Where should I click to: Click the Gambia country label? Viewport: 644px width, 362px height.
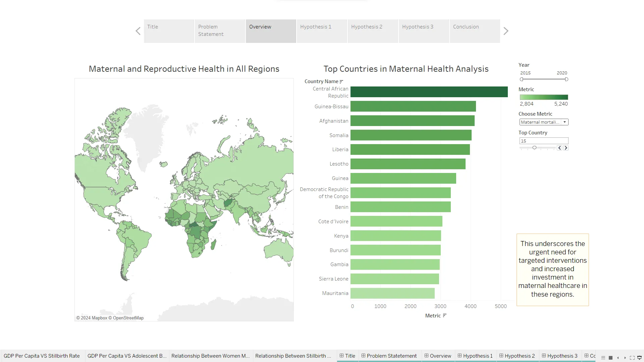[339, 264]
